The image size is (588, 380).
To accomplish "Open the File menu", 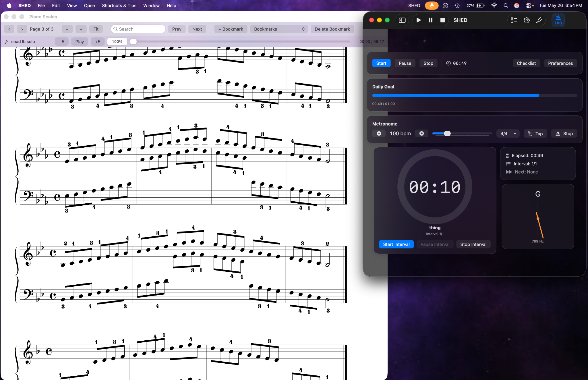I will coord(41,5).
